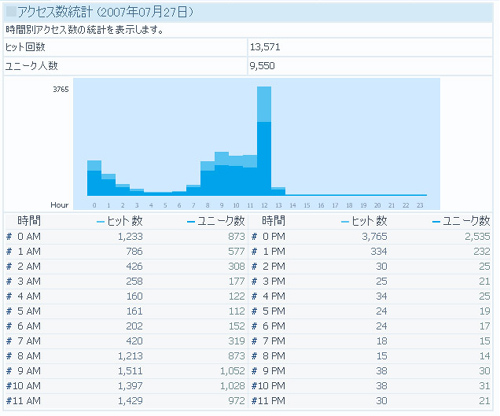Click the # marker for 5 AM row
This screenshot has width=500, height=416.
click(9, 311)
